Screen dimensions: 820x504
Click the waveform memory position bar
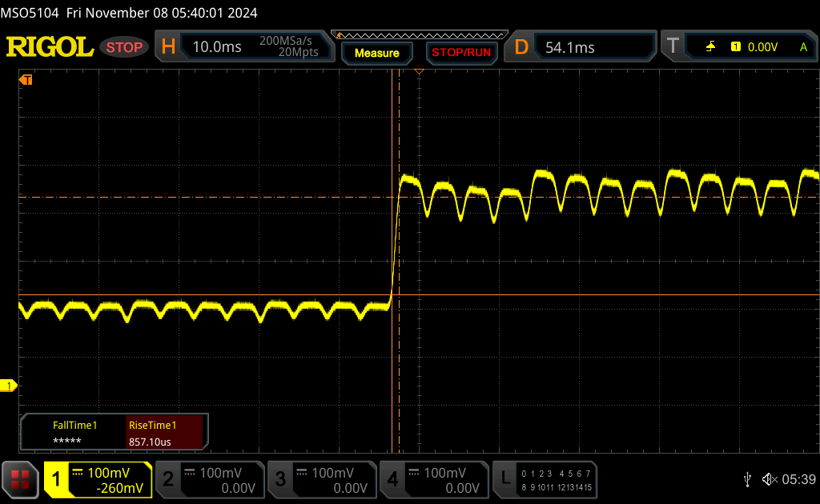click(420, 35)
